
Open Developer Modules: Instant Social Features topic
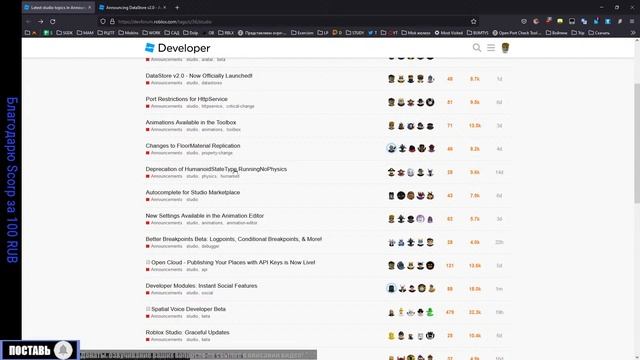[x=201, y=285]
